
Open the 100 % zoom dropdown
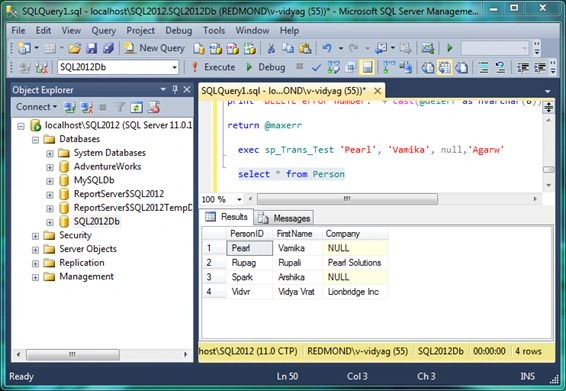pos(239,199)
